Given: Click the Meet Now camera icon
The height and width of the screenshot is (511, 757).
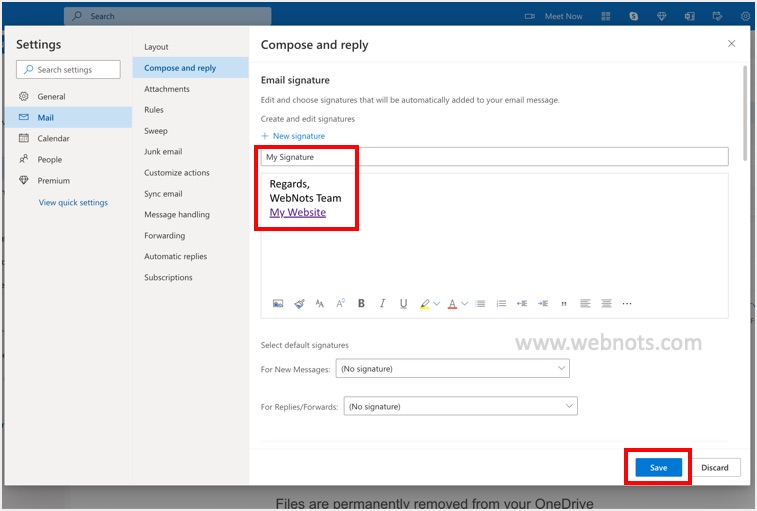Looking at the screenshot, I should 530,16.
